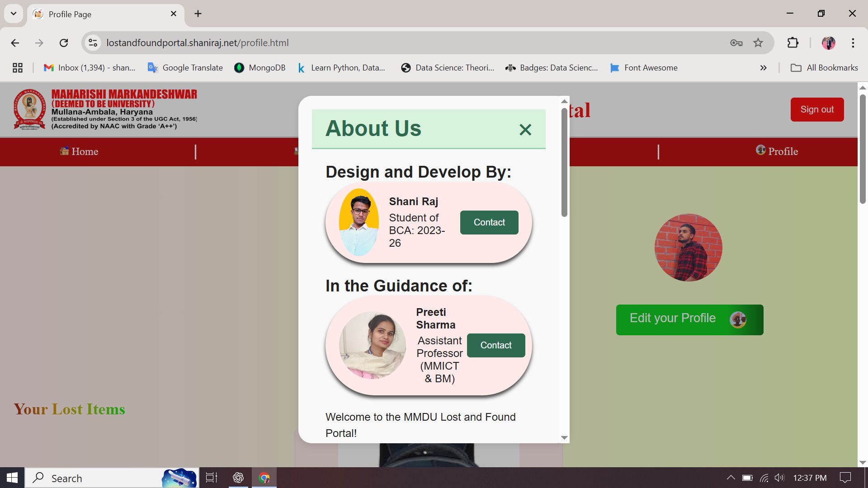Click the Sign out button
Viewport: 868px width, 488px height.
tap(816, 109)
